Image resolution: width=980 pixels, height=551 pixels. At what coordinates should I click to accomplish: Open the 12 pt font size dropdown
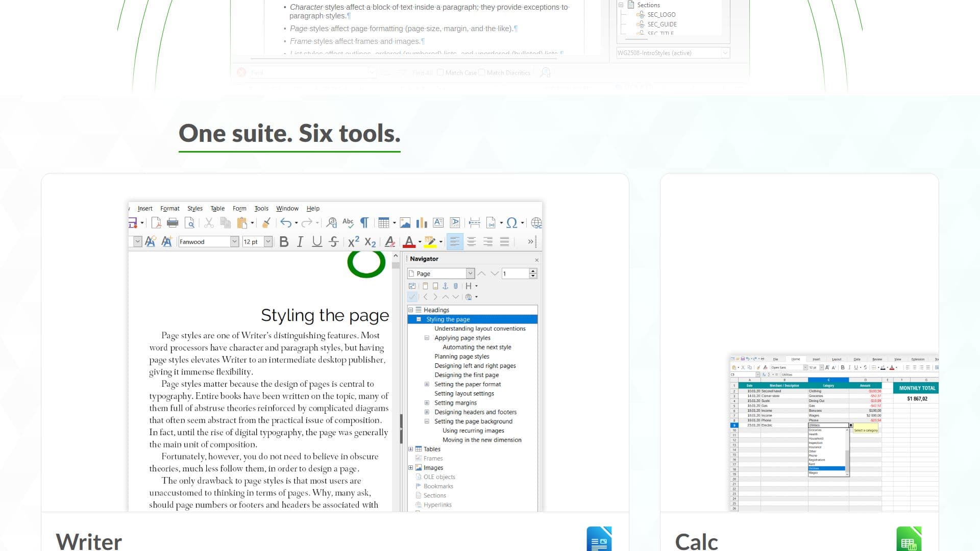[x=268, y=242]
